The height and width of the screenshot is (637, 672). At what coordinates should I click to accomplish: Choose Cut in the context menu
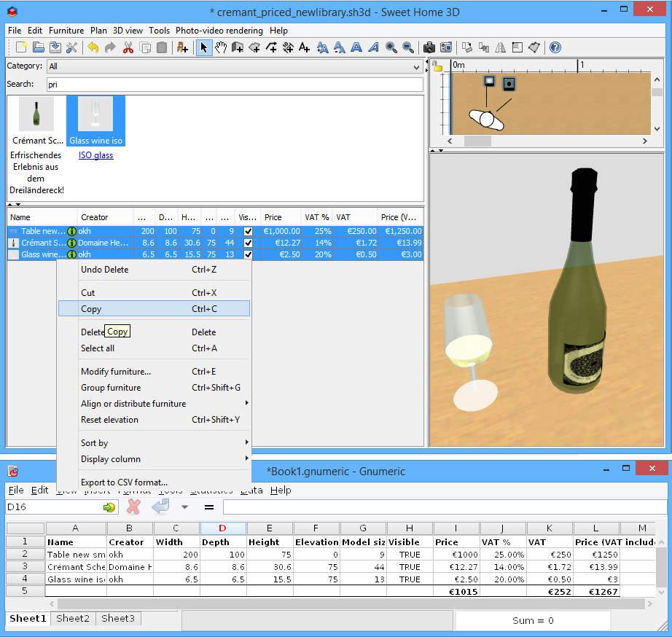pyautogui.click(x=154, y=293)
